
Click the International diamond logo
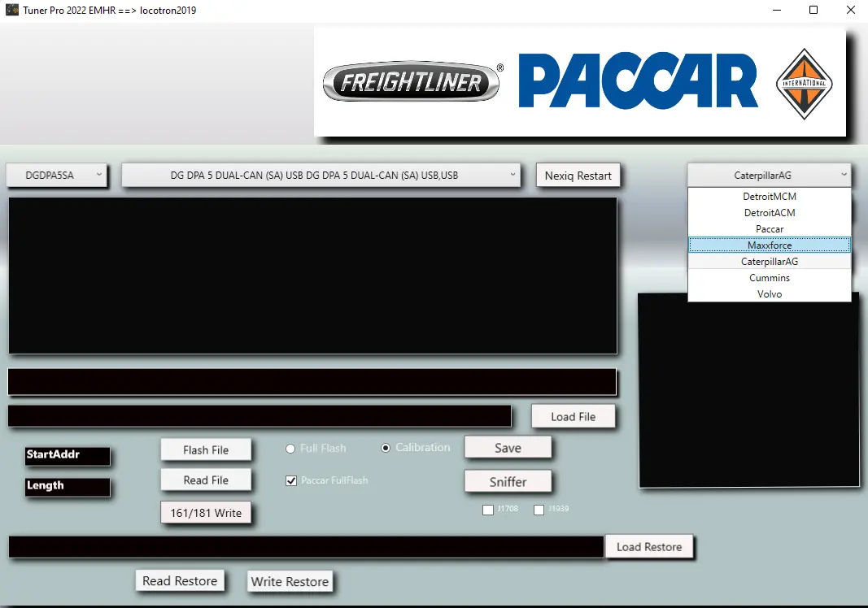pyautogui.click(x=804, y=84)
